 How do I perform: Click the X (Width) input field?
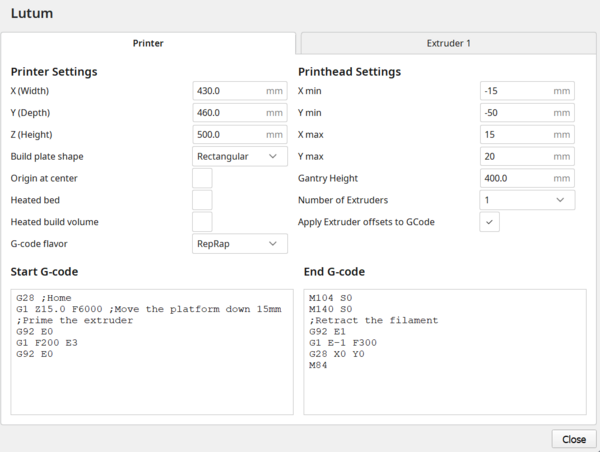pos(240,91)
